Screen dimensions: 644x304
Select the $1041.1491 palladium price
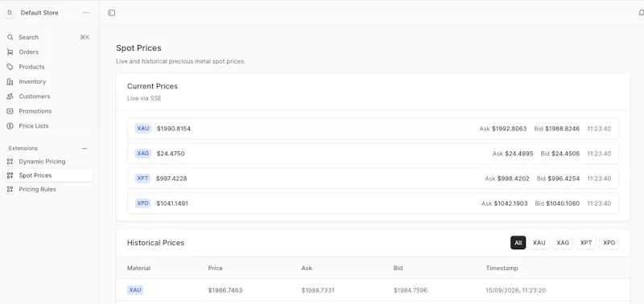[172, 203]
